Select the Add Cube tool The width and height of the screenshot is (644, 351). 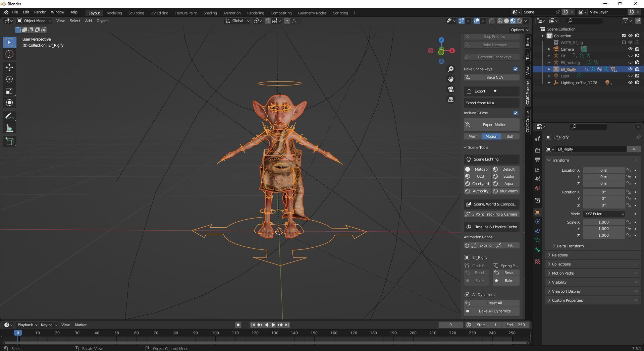pyautogui.click(x=9, y=141)
